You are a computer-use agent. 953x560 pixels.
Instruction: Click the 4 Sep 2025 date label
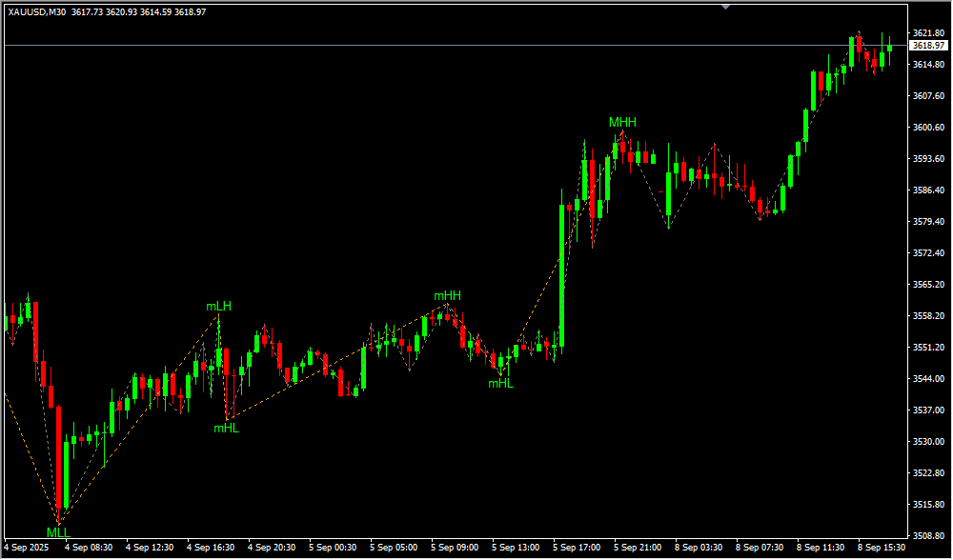(x=26, y=548)
